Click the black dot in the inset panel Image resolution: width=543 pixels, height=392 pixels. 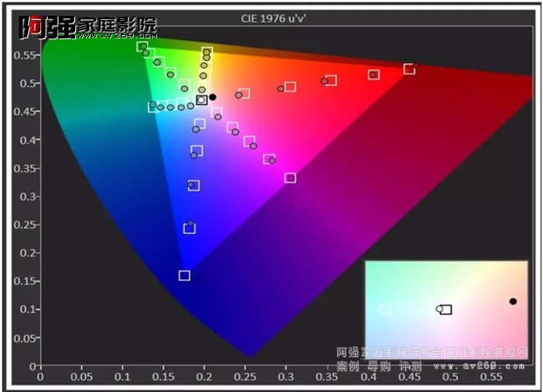[x=513, y=301]
